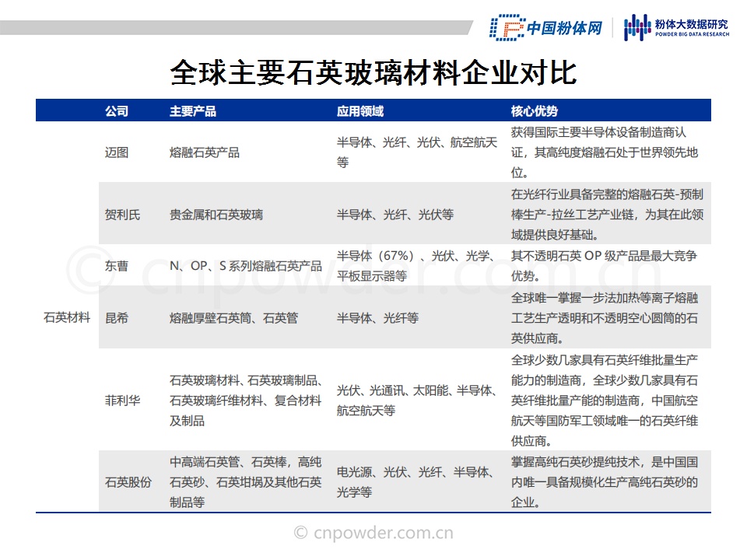The height and width of the screenshot is (560, 747).
Task: Click the 主要产品 column header
Action: point(193,111)
